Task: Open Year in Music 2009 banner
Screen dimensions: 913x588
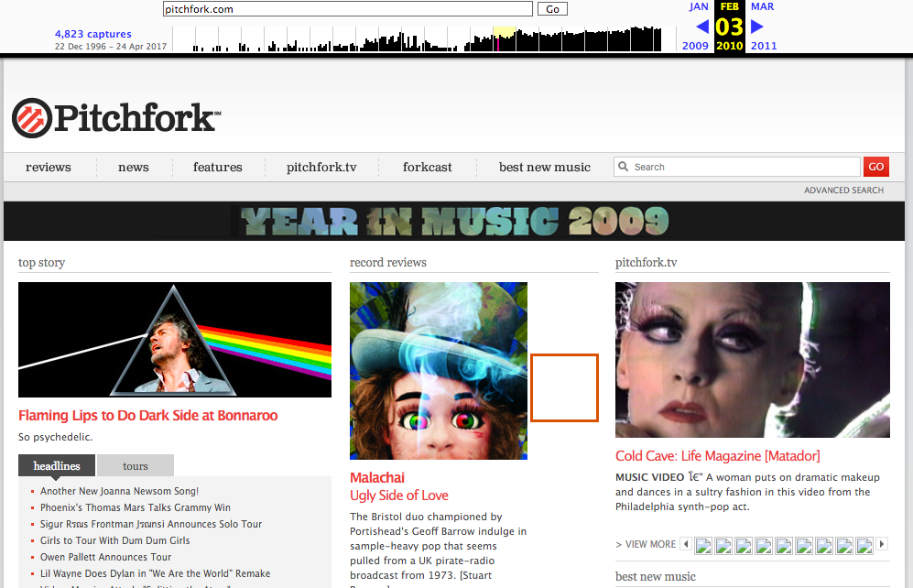Action: click(x=454, y=222)
